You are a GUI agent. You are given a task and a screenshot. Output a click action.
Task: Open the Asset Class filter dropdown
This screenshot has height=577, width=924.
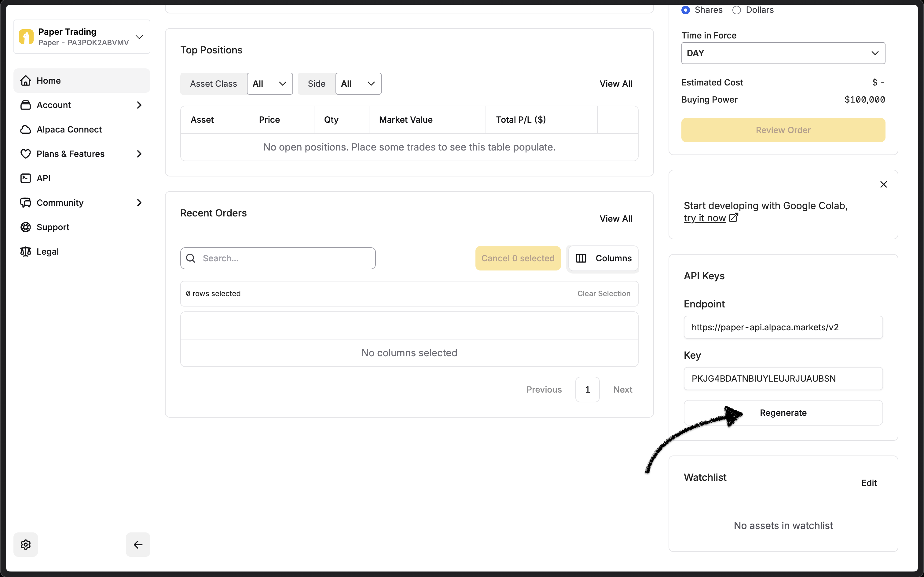[269, 84]
